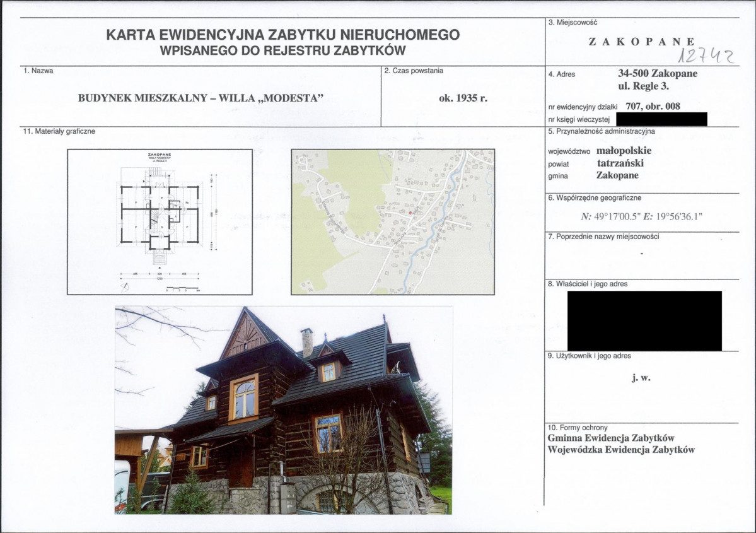Click the redacted land register number bar

pyautogui.click(x=661, y=119)
